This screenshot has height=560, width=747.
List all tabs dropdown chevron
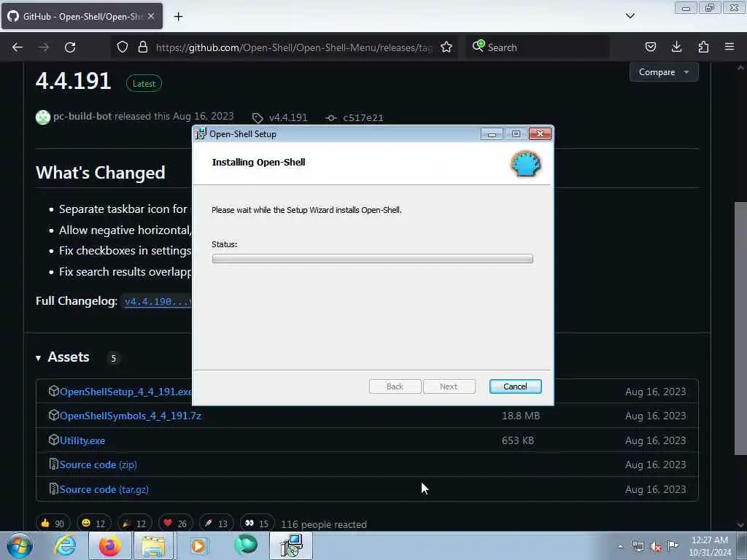coord(630,16)
